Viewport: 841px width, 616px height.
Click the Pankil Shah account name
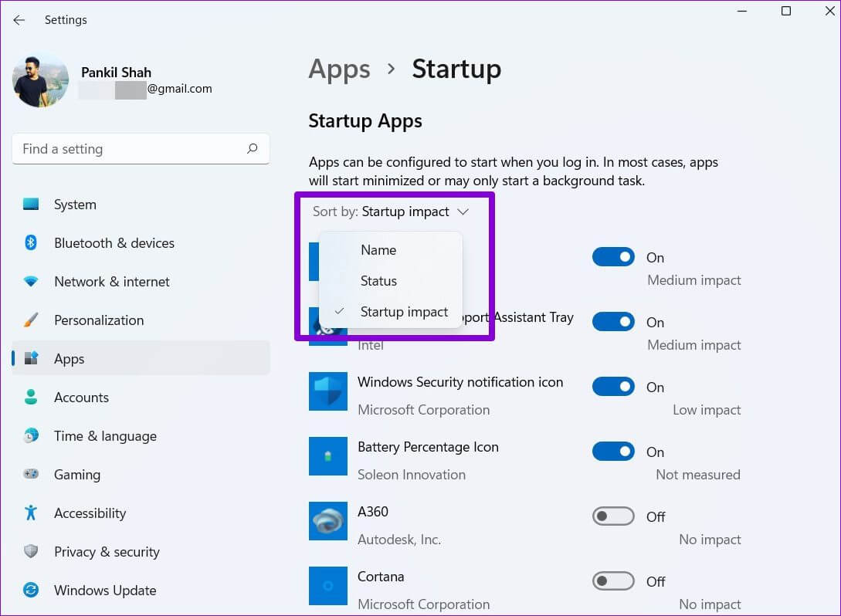pyautogui.click(x=117, y=73)
